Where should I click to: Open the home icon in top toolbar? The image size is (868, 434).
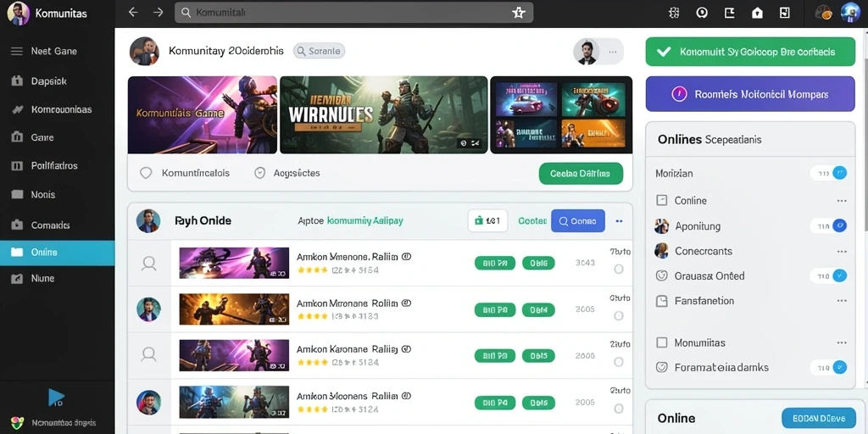(x=757, y=12)
